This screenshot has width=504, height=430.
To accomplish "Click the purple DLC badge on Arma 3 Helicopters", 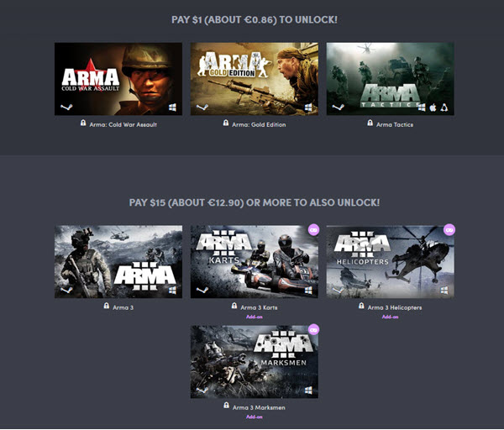I will click(x=449, y=229).
